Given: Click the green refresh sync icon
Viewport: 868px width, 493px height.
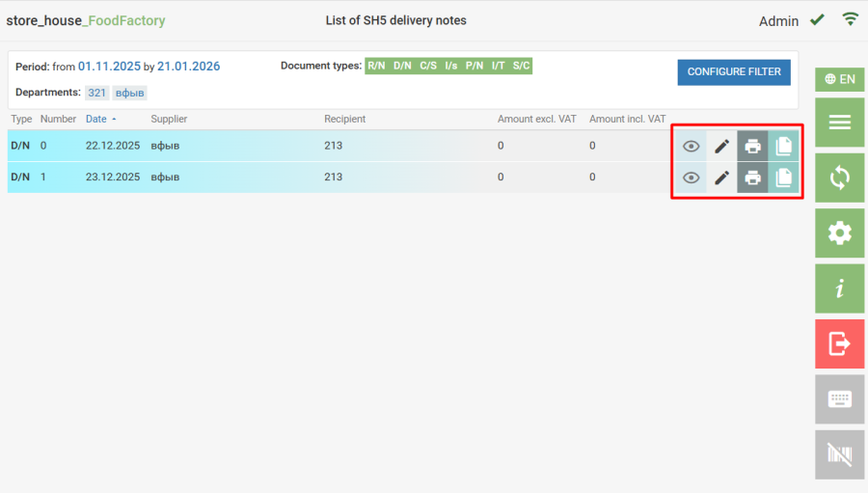Looking at the screenshot, I should coord(839,178).
